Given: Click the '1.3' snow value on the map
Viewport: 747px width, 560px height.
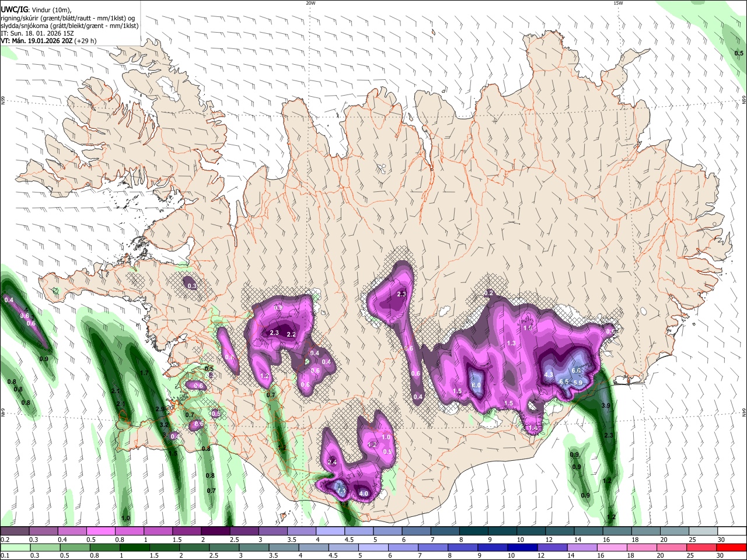Looking at the screenshot, I should (511, 343).
